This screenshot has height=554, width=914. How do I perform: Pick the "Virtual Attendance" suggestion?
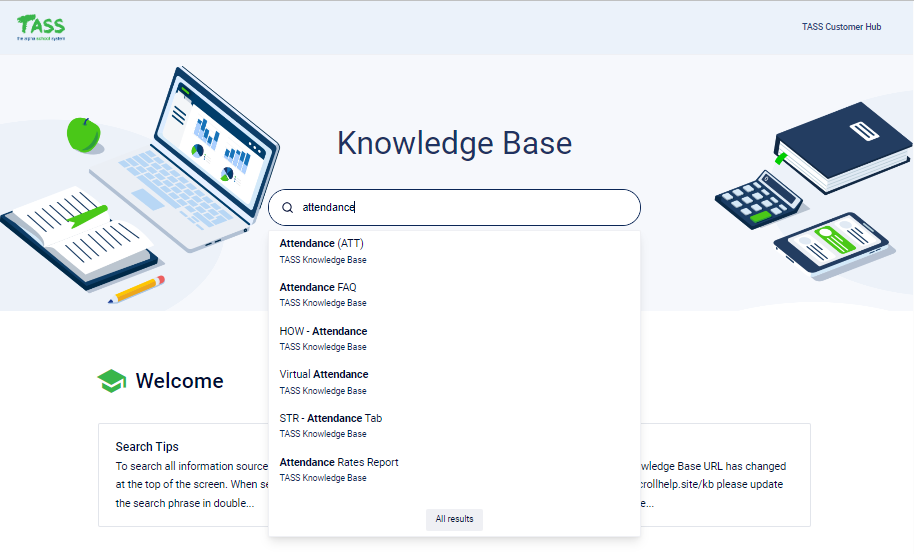(324, 374)
